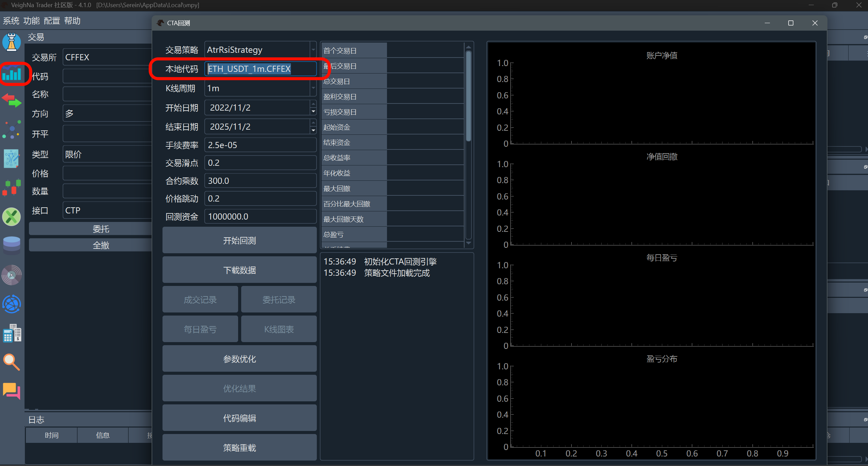The image size is (868, 466).
Task: Click the 开始回测 button
Action: 239,241
